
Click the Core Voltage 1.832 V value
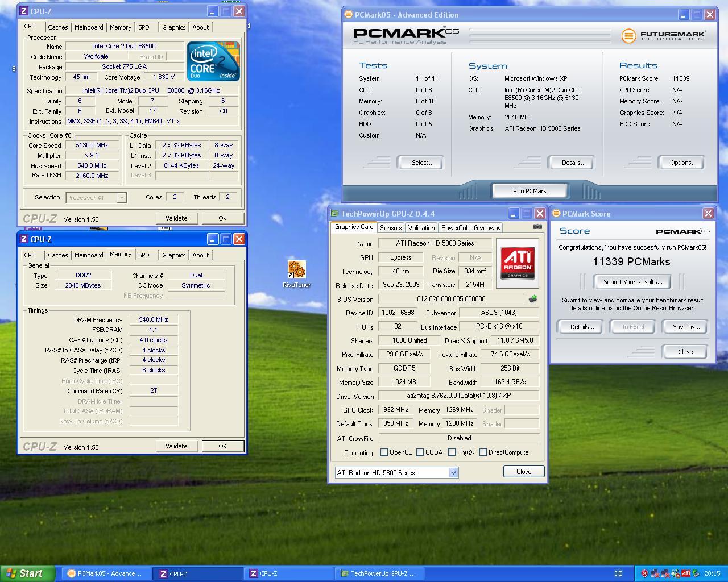164,77
